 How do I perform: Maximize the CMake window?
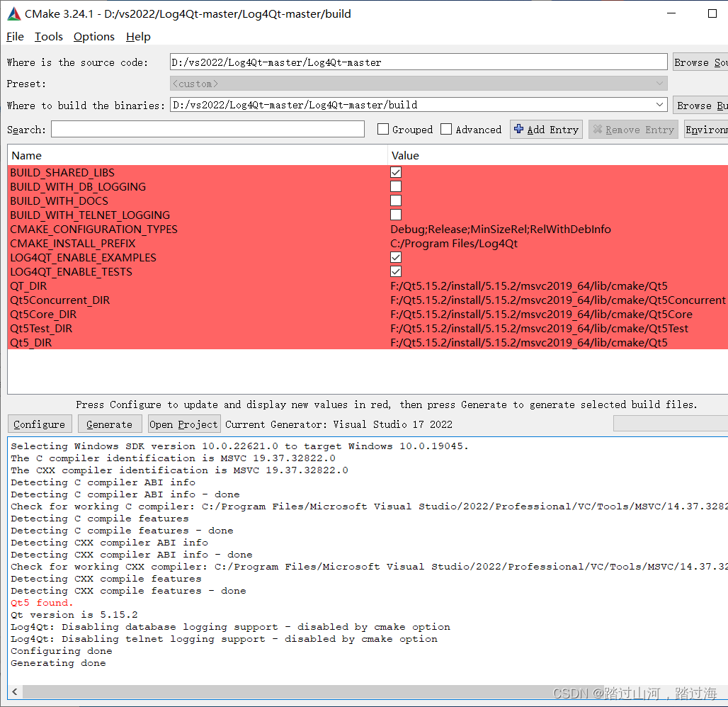coord(712,14)
